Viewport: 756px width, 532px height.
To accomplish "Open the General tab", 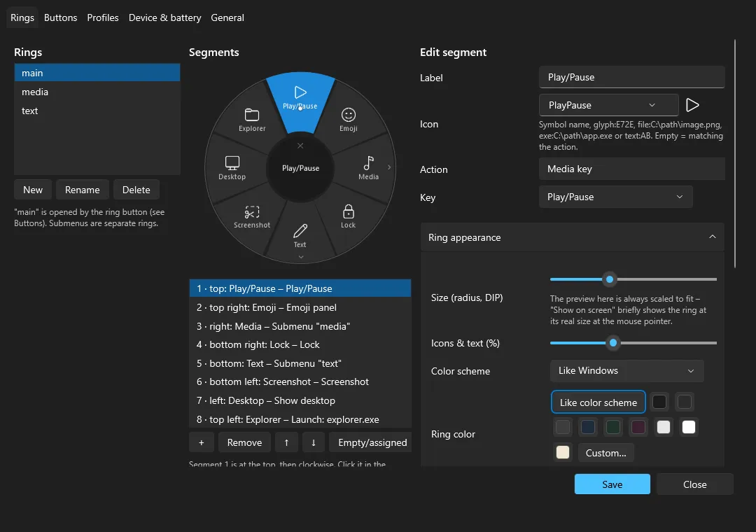I will point(227,17).
